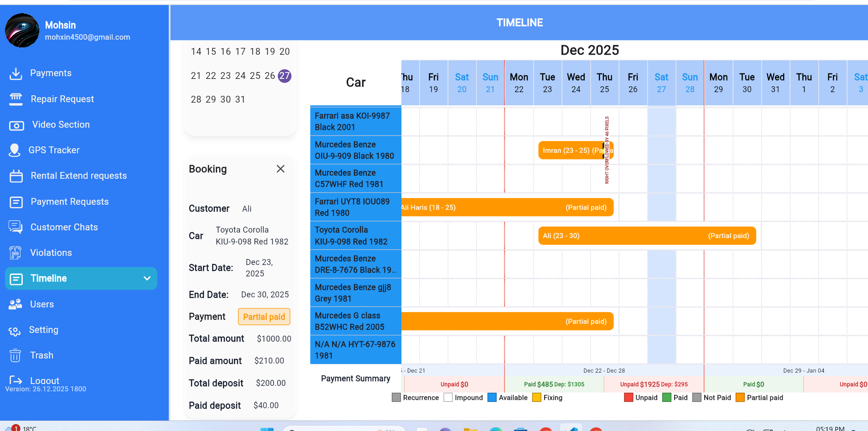This screenshot has height=431, width=868.
Task: Open Ali Haris (18 - 25) booking bar
Action: [506, 208]
